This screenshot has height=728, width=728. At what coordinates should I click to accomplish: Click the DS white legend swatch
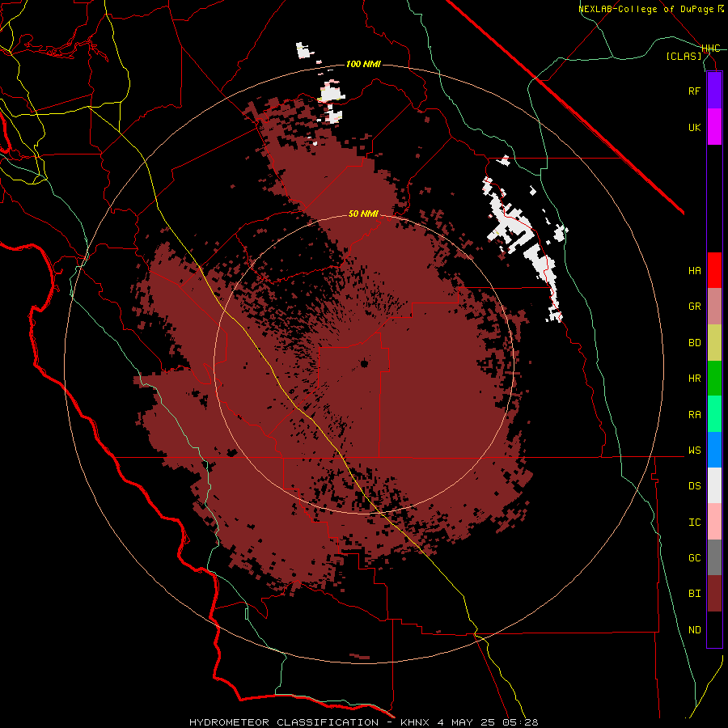(x=714, y=485)
